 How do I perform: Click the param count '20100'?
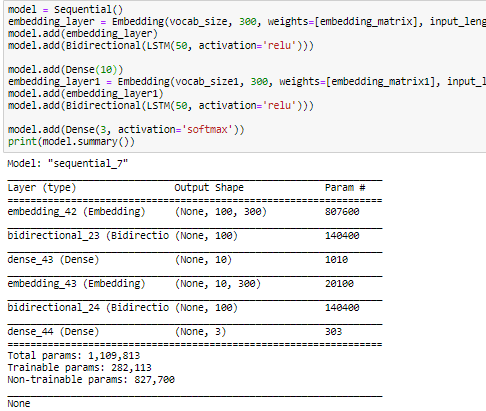(339, 284)
